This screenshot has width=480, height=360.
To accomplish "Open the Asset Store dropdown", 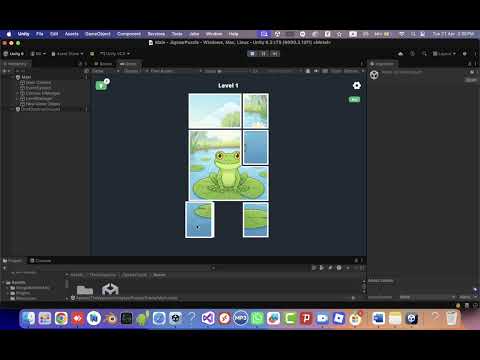I will tap(68, 54).
